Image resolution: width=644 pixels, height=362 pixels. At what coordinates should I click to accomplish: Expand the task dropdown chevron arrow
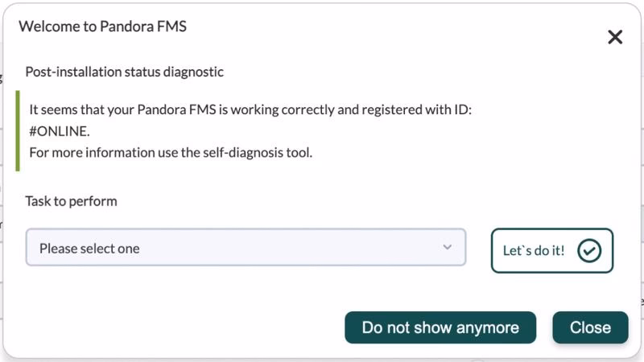coord(448,247)
